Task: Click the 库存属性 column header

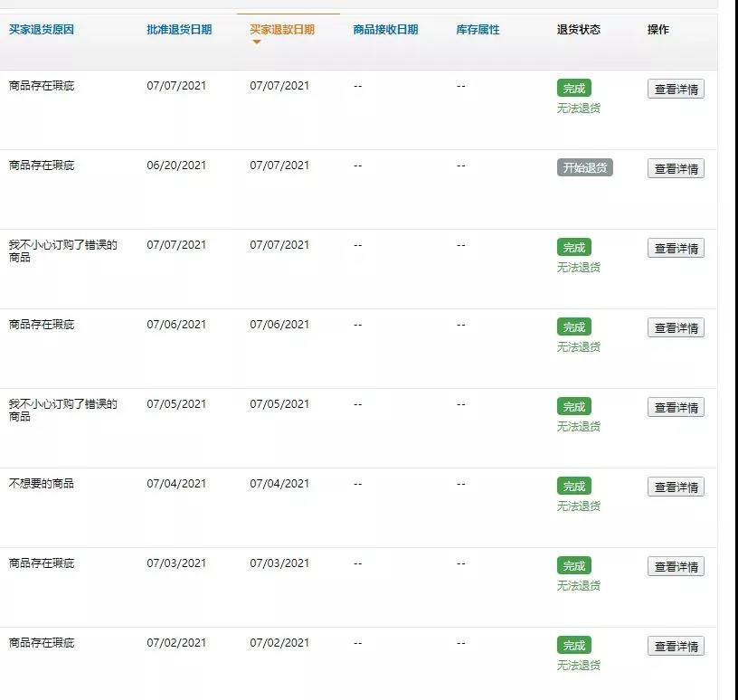Action: (478, 29)
